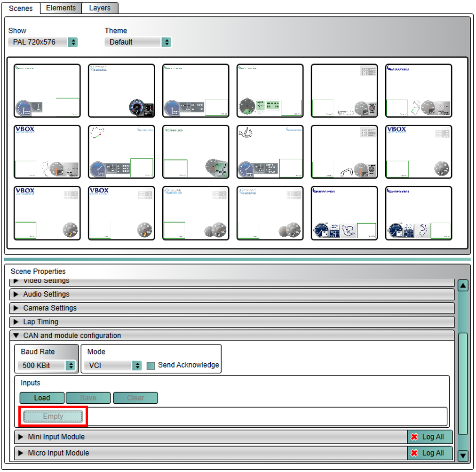Select fourth scene thumbnail in bottom row
The image size is (476, 472).
(270, 213)
